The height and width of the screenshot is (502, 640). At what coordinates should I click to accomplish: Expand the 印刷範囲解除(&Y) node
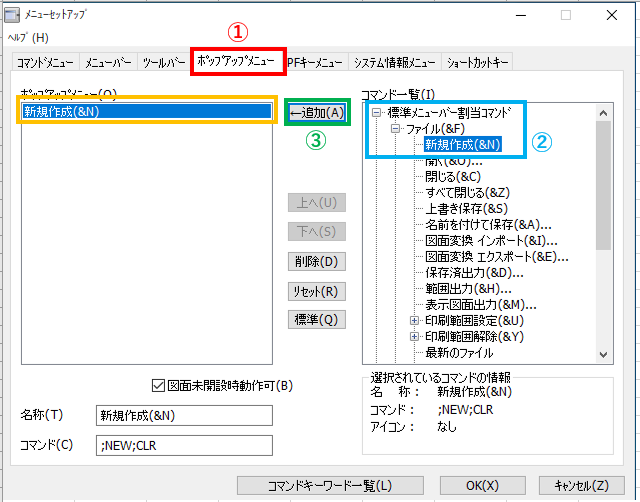tap(414, 337)
